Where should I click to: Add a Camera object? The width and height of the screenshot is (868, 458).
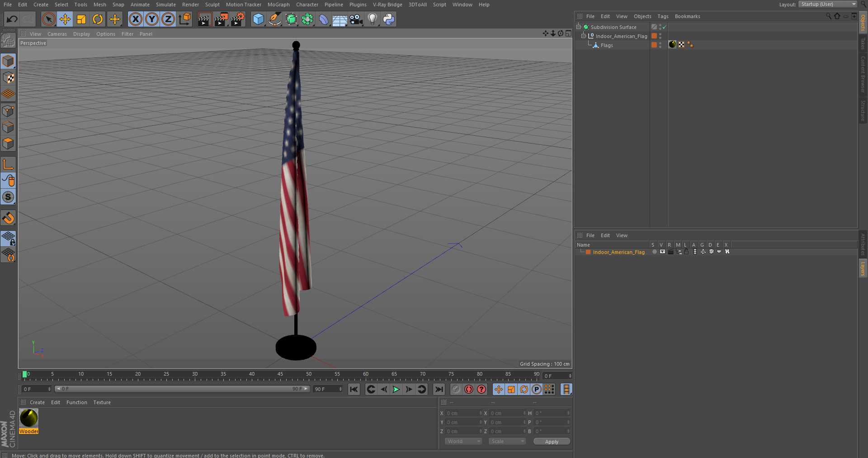pos(356,19)
